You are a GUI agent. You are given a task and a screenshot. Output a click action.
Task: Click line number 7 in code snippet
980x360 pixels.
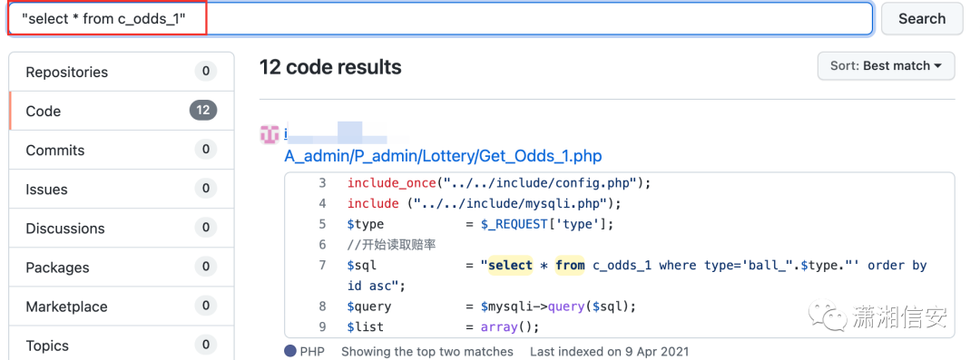tap(322, 265)
